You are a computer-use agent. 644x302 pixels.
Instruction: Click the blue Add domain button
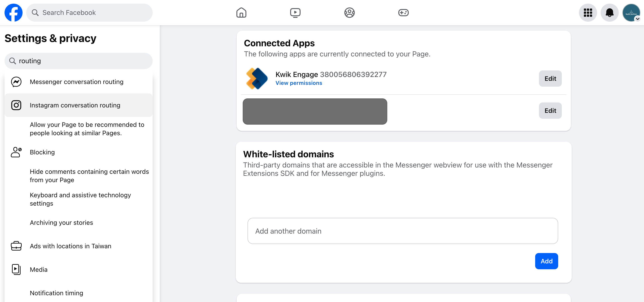[x=546, y=261]
